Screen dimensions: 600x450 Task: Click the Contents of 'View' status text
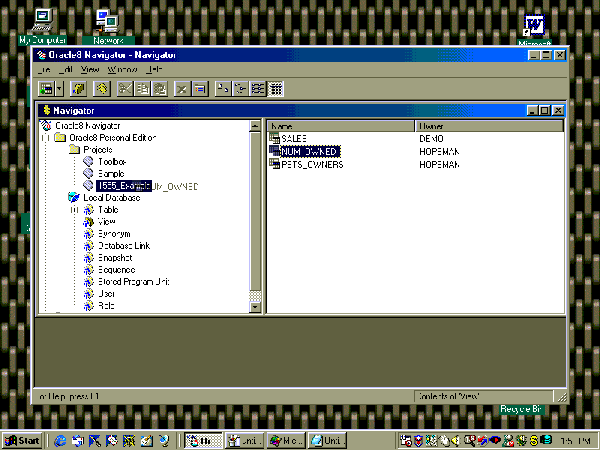point(448,396)
